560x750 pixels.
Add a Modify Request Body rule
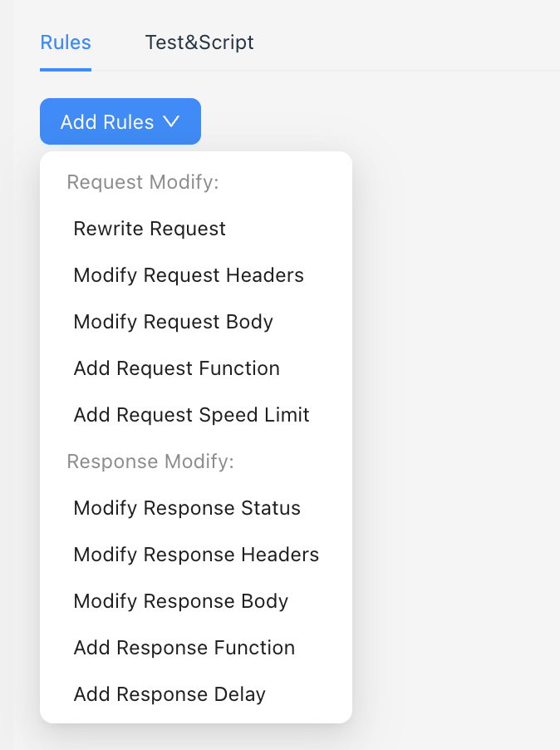(x=173, y=322)
